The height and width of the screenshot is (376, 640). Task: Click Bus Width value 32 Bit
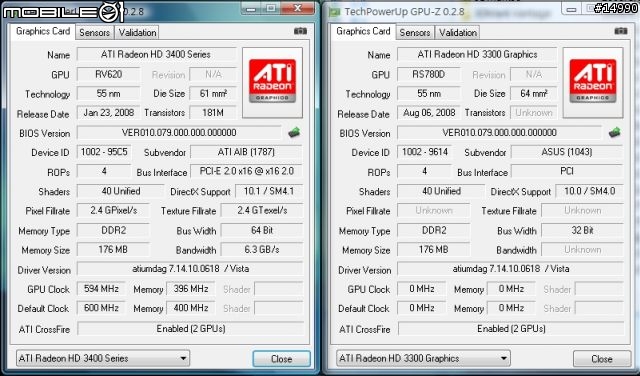pyautogui.click(x=582, y=230)
